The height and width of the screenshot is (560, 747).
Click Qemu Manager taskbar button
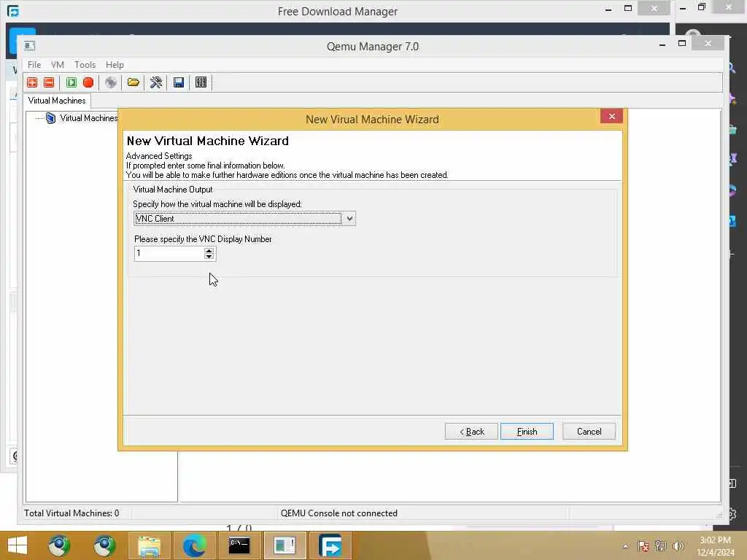pyautogui.click(x=285, y=545)
